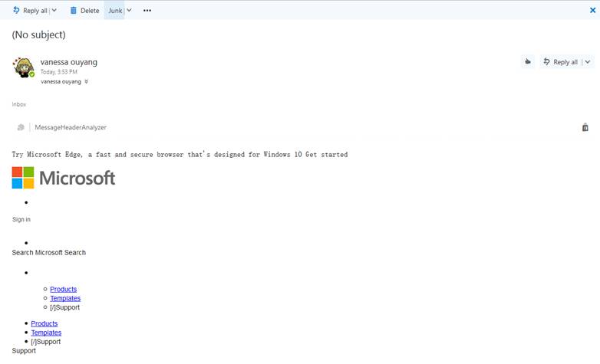Viewport: 600px width, 364px height.
Task: Open the lower Templates link
Action: click(x=46, y=333)
